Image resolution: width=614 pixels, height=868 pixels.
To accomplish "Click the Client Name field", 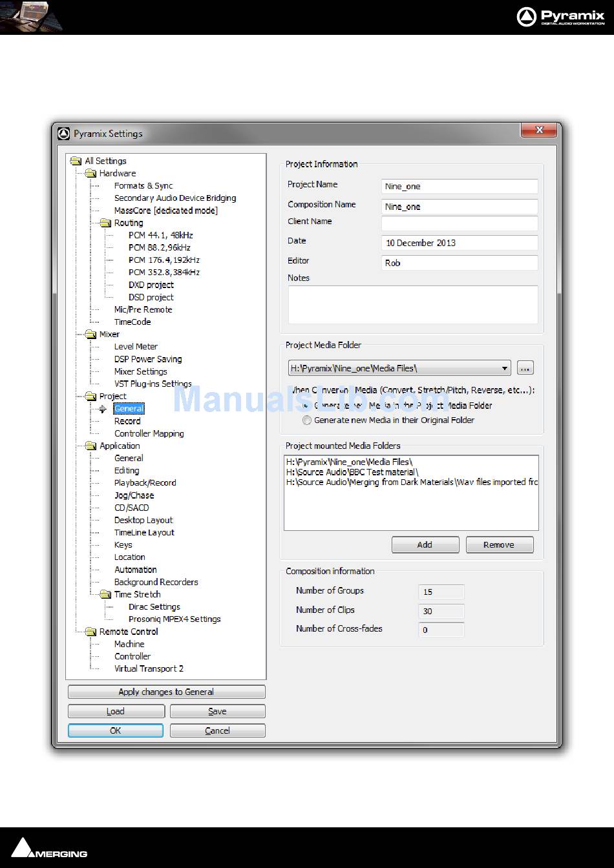I will 460,223.
